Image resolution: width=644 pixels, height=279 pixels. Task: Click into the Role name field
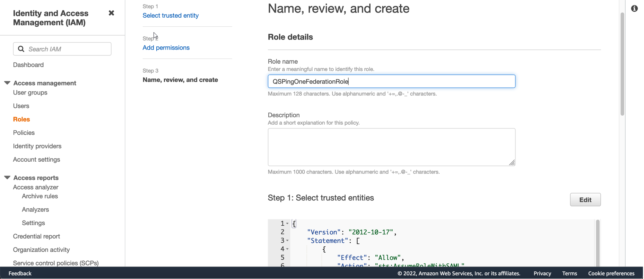(392, 81)
